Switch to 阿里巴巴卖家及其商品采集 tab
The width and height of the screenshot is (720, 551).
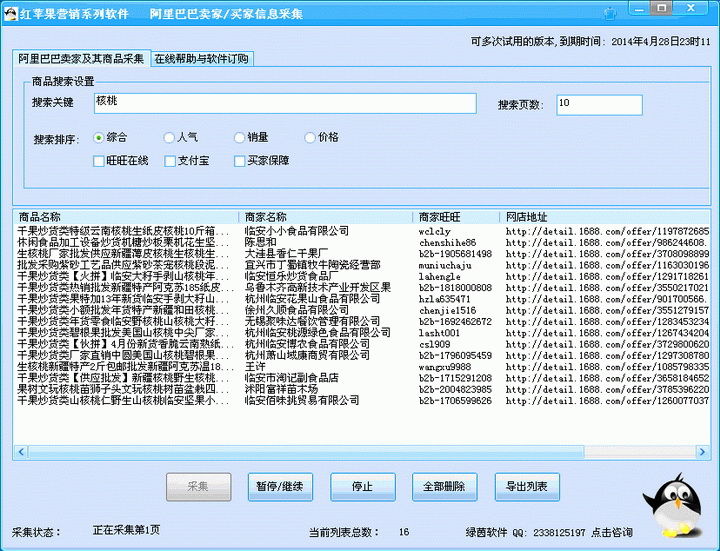coord(81,59)
